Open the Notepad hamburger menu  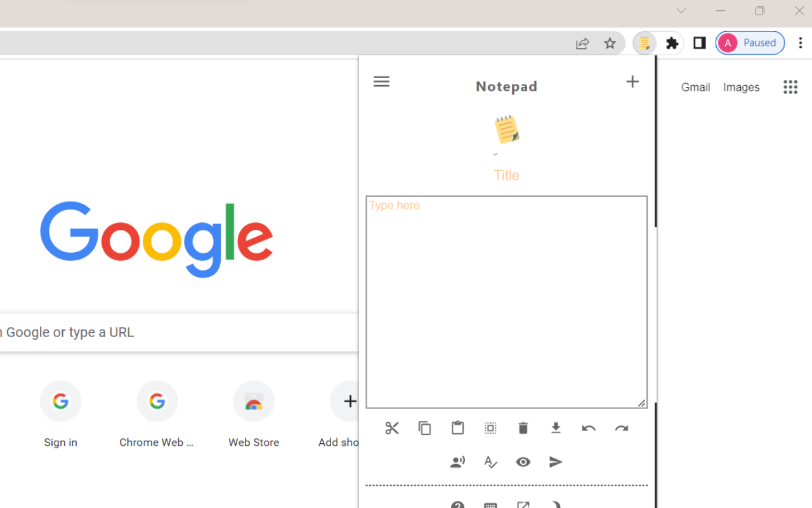(381, 81)
